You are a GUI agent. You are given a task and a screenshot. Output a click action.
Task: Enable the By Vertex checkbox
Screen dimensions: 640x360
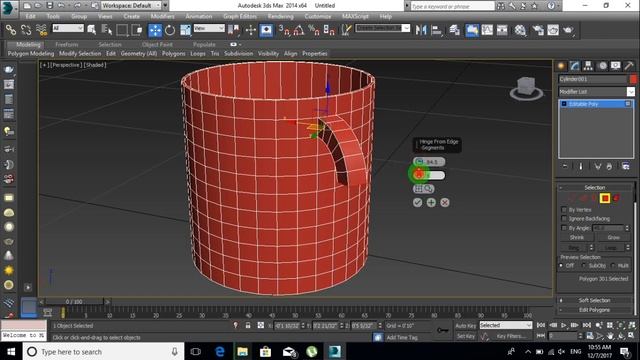pyautogui.click(x=564, y=209)
